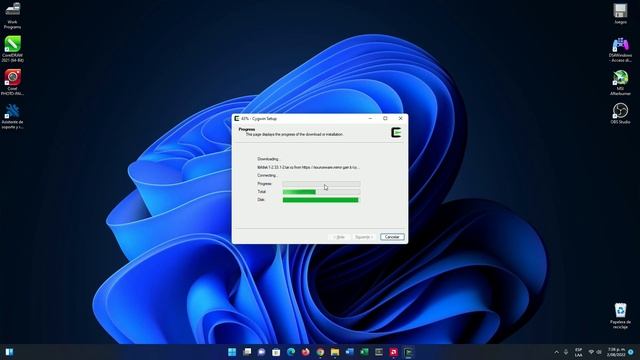
Task: Open the ESP LAA language switcher
Action: point(578,352)
